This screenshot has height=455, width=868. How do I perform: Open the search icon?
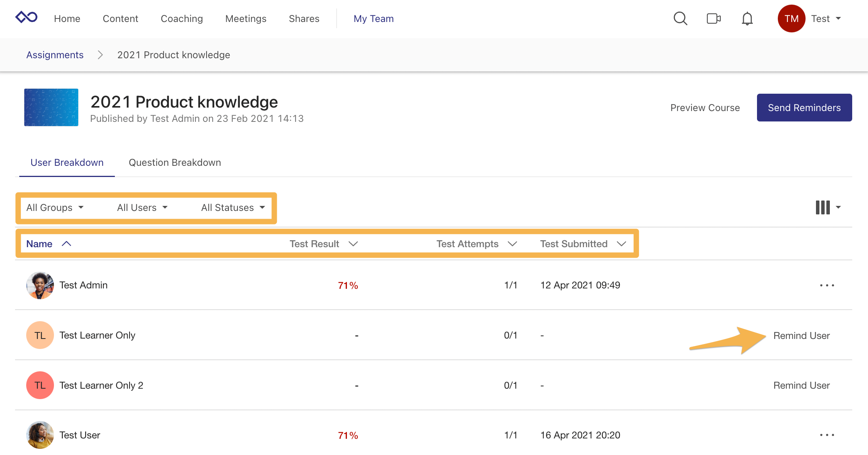pos(680,18)
